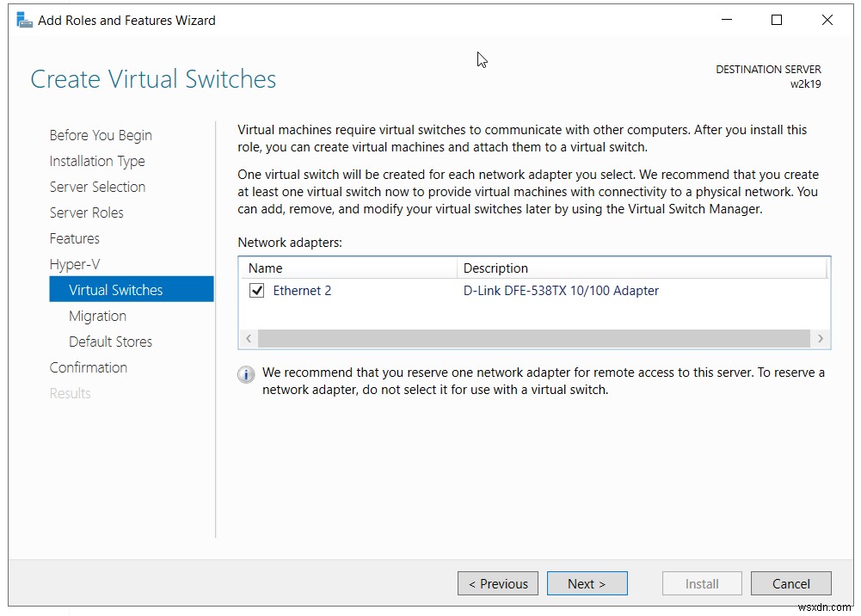Click the left scroll arrow under network adapters
Image resolution: width=861 pixels, height=616 pixels.
click(x=249, y=338)
